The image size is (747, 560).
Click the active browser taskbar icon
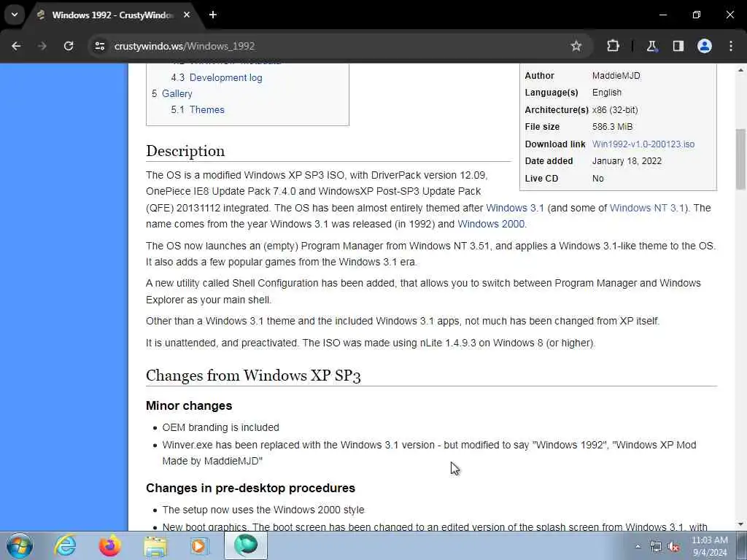tap(246, 545)
